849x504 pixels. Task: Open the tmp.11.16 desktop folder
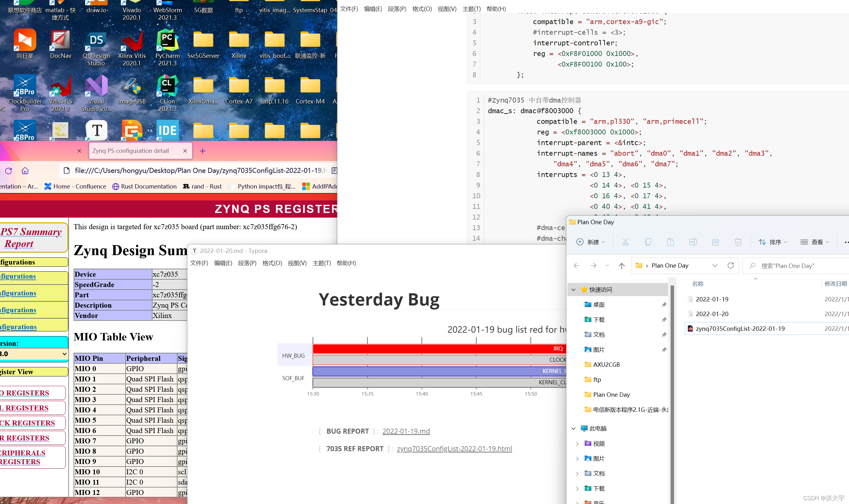[275, 90]
